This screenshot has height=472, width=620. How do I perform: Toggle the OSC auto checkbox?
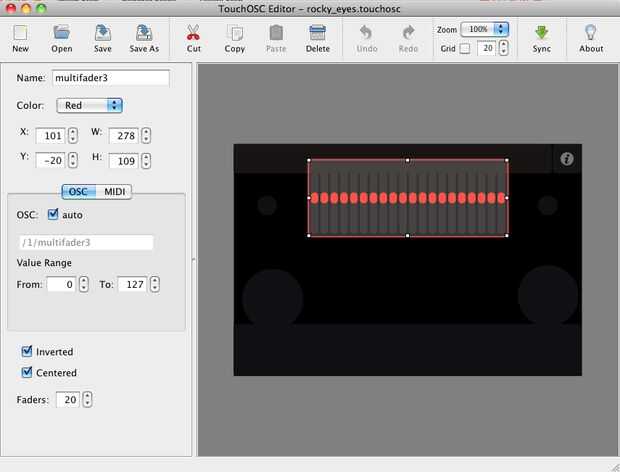coord(53,214)
